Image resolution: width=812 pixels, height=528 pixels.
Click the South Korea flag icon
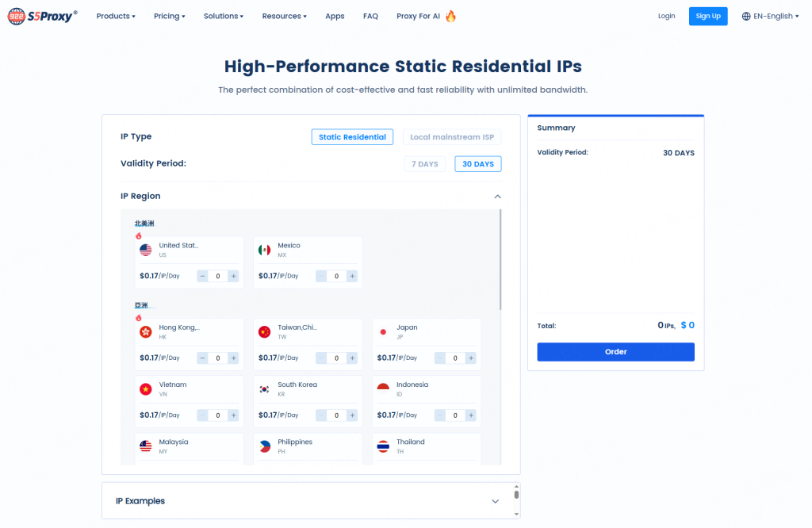(265, 389)
